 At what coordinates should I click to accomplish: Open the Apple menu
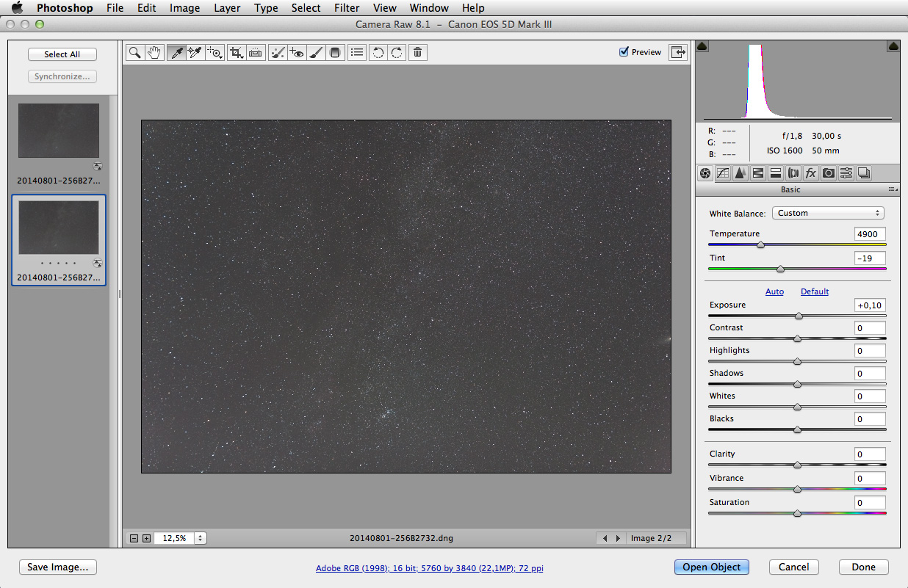[x=17, y=8]
